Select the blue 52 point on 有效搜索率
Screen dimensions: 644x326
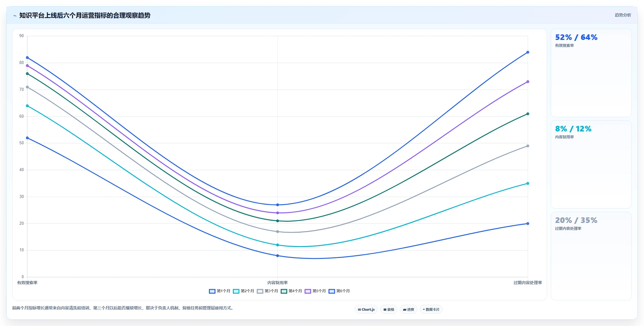27,138
